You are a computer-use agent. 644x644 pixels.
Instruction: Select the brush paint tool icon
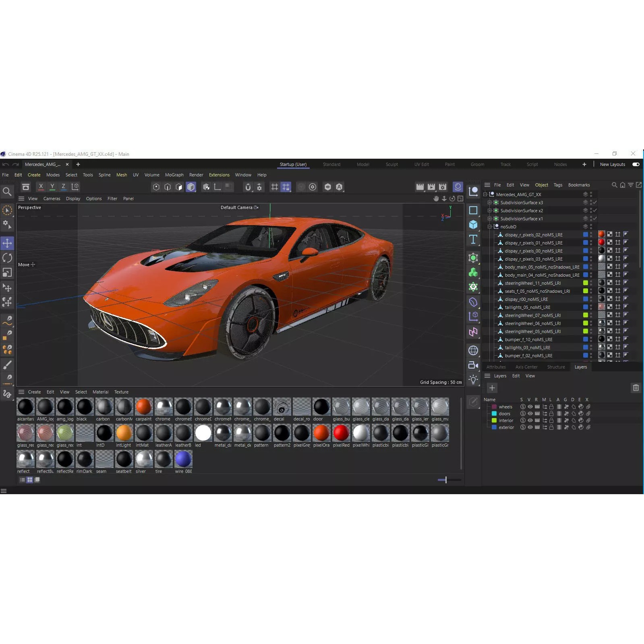pos(7,365)
